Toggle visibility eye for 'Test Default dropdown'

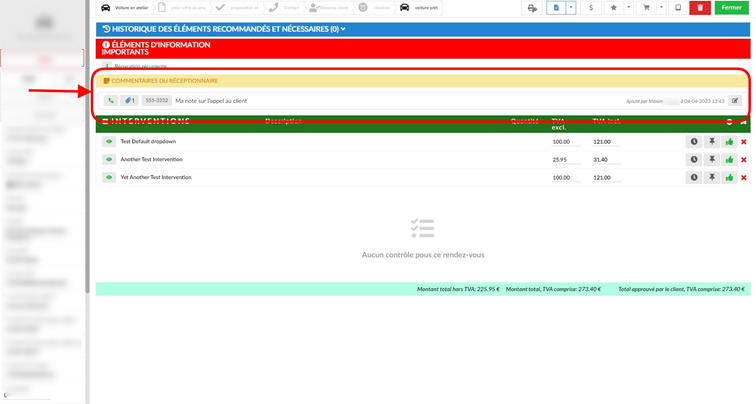tap(109, 142)
